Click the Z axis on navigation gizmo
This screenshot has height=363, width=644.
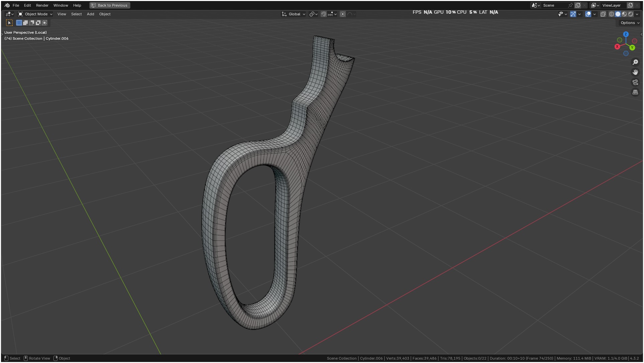point(626,34)
